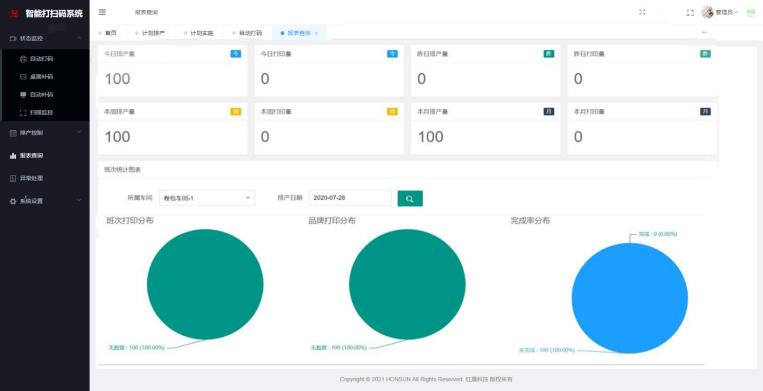Image resolution: width=763 pixels, height=391 pixels.
Task: Click the scan-frame icon beside 扫码监控
Action: pos(23,113)
